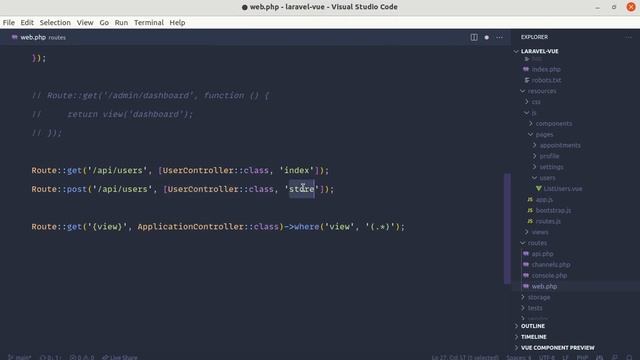
Task: Click Live Share in the status bar
Action: (120, 357)
